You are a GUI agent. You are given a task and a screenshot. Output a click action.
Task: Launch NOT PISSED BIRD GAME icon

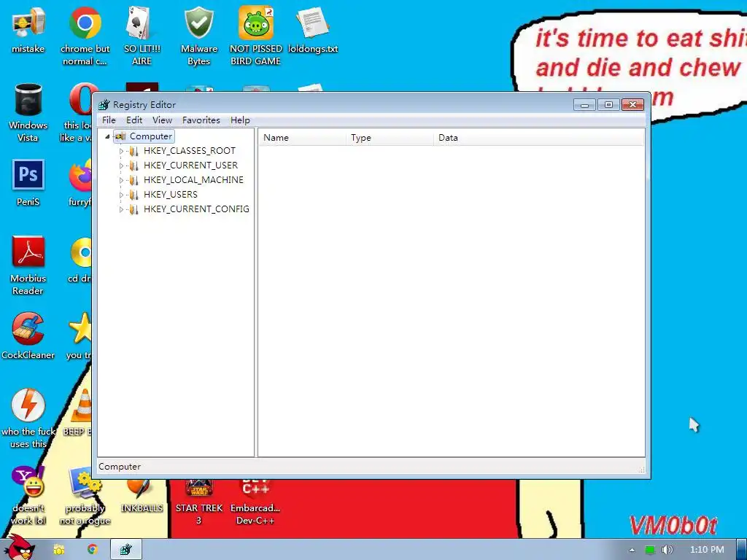[x=256, y=36]
